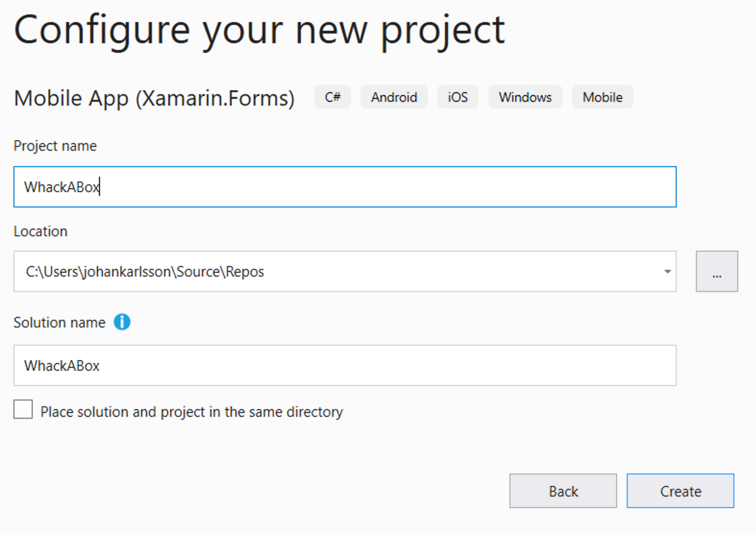
Task: Open the location browse button with ellipsis
Action: click(x=717, y=271)
